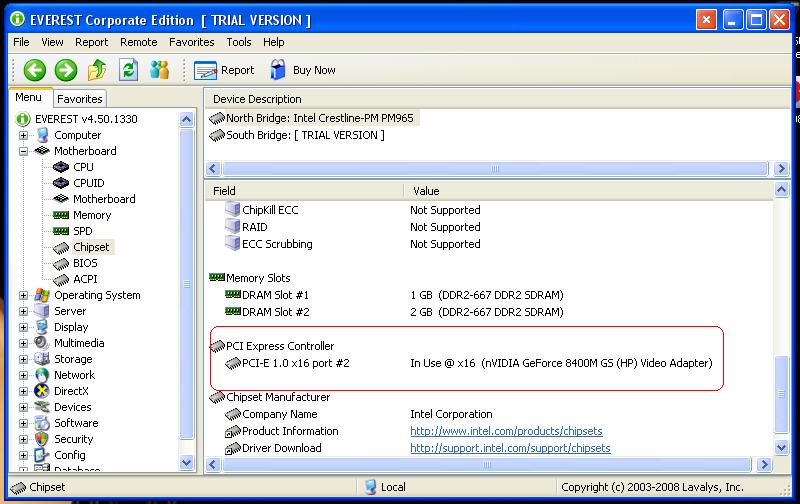800x504 pixels.
Task: Expand the Multimedia tree node
Action: point(23,343)
